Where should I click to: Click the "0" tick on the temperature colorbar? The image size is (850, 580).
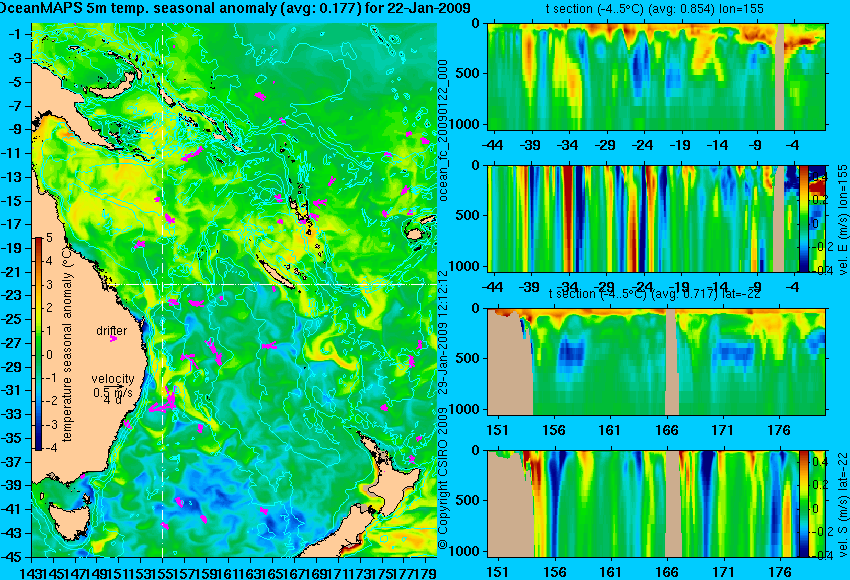point(49,355)
